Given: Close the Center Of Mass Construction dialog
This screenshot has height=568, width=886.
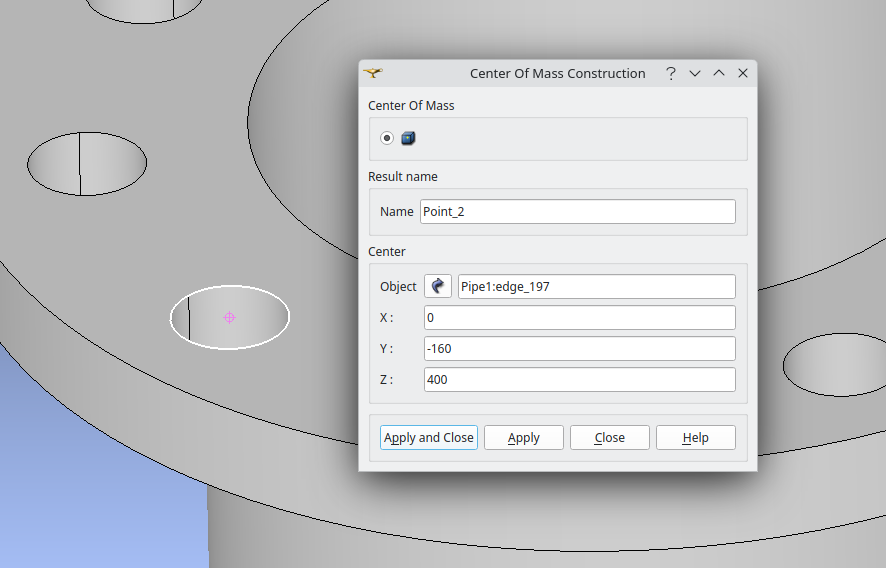Looking at the screenshot, I should [x=743, y=73].
